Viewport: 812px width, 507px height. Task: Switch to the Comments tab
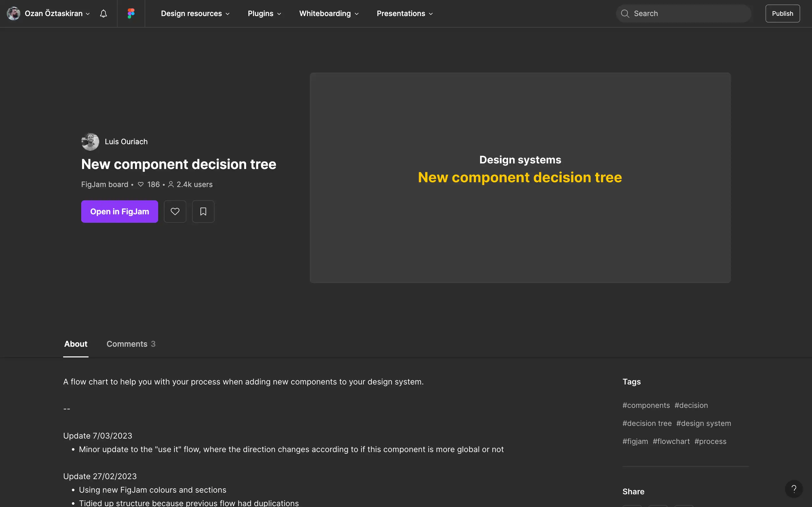click(131, 344)
